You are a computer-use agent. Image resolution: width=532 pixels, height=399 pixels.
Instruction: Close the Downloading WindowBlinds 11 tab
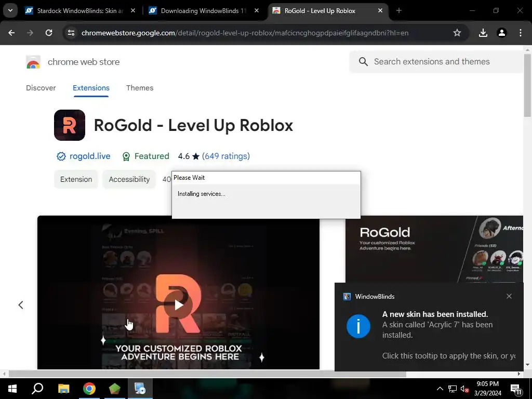point(257,11)
